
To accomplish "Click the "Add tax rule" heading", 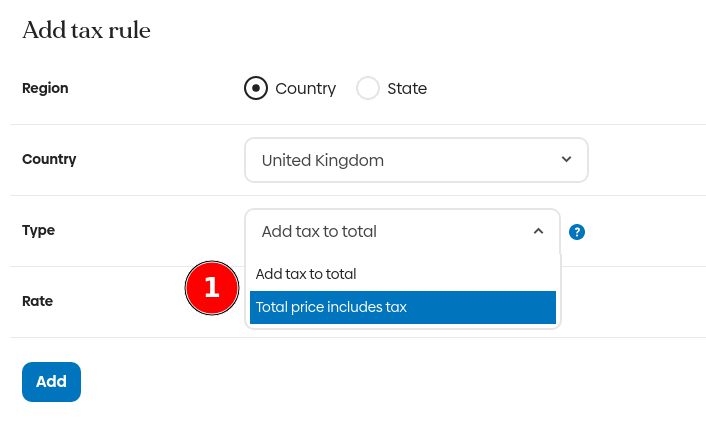I will pos(86,30).
